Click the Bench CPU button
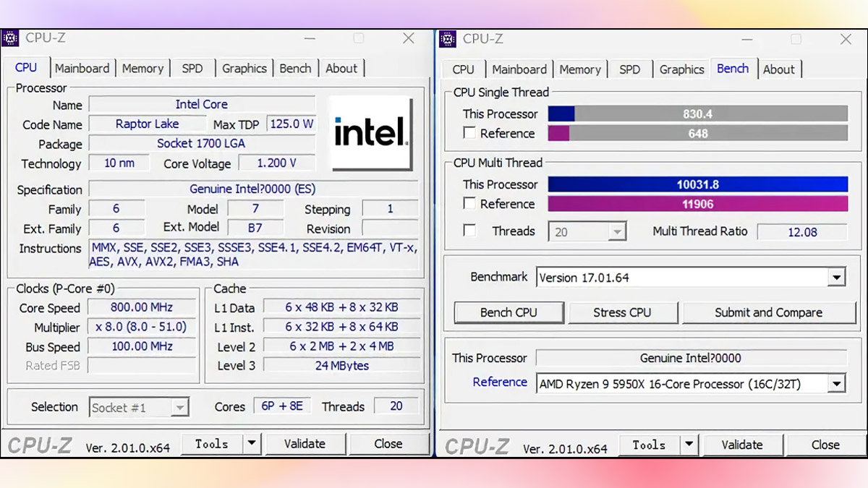The image size is (868, 488). pyautogui.click(x=509, y=312)
